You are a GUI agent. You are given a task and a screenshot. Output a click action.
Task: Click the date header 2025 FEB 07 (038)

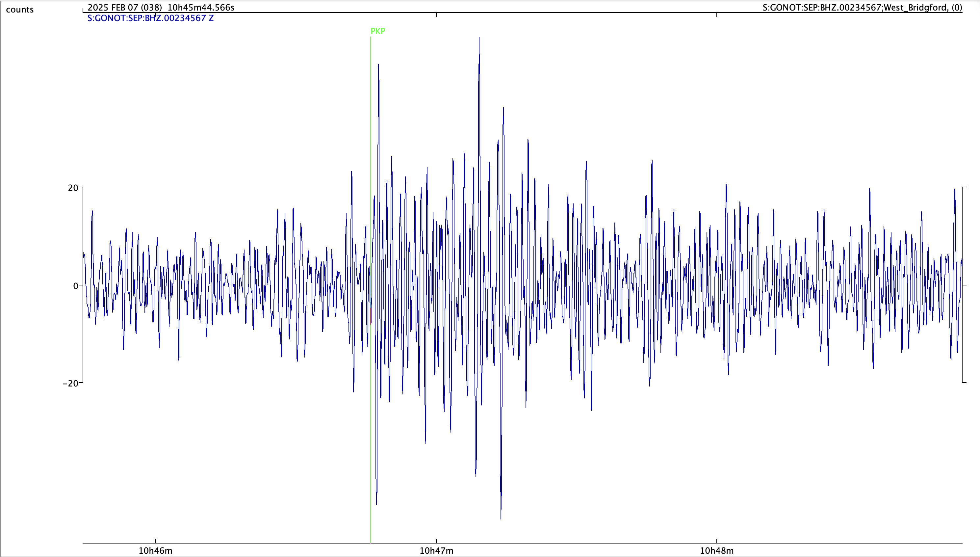tap(125, 7)
